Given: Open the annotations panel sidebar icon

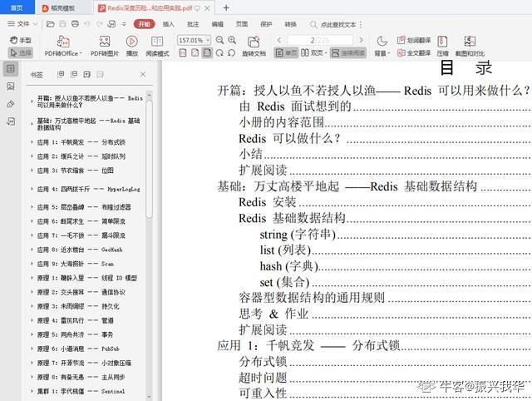Looking at the screenshot, I should (x=11, y=104).
